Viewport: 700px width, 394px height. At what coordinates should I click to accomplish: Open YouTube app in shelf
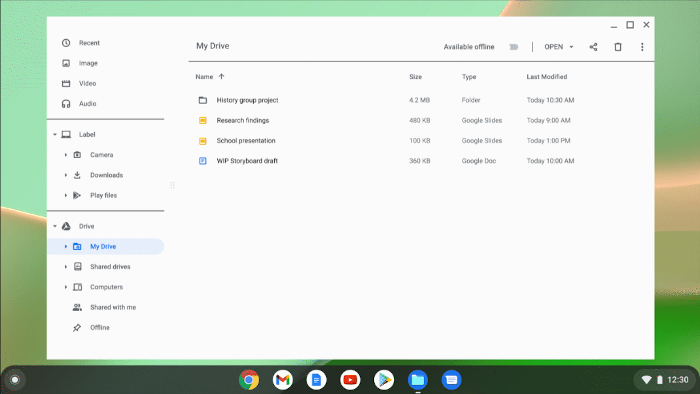[x=350, y=380]
